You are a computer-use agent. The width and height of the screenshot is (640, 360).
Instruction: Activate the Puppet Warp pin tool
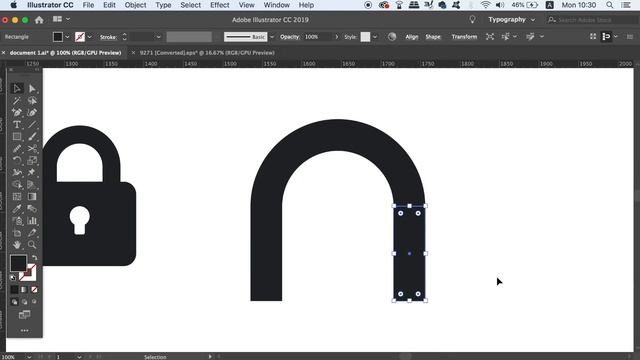32,173
